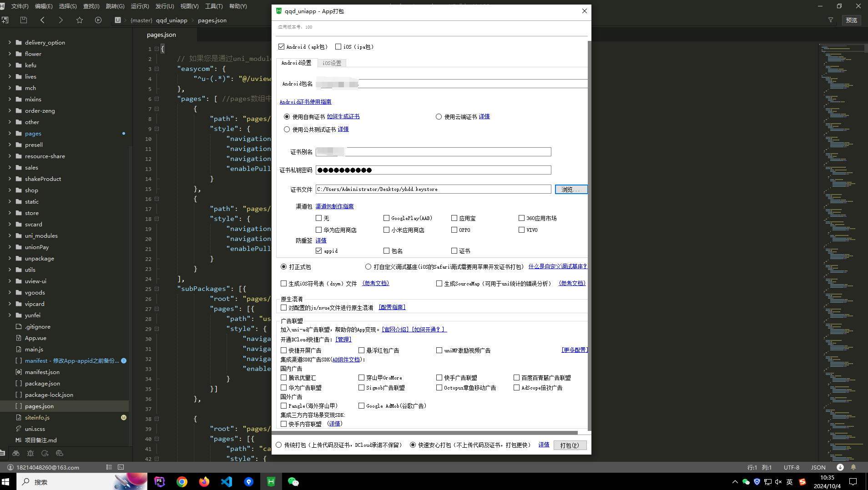
Task: Click the cloud globe icon in the bottom toolbar
Action: click(x=59, y=453)
